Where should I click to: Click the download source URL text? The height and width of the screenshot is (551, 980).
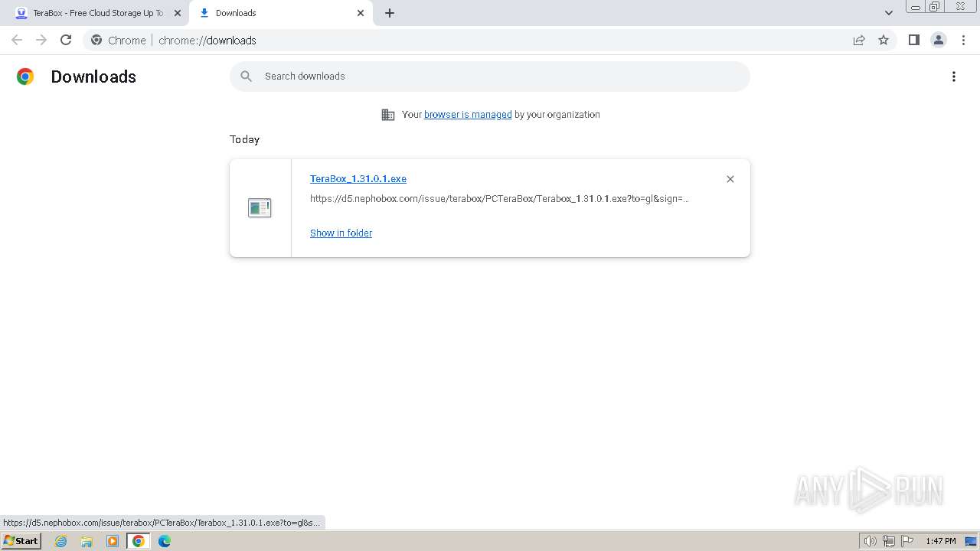tap(499, 199)
